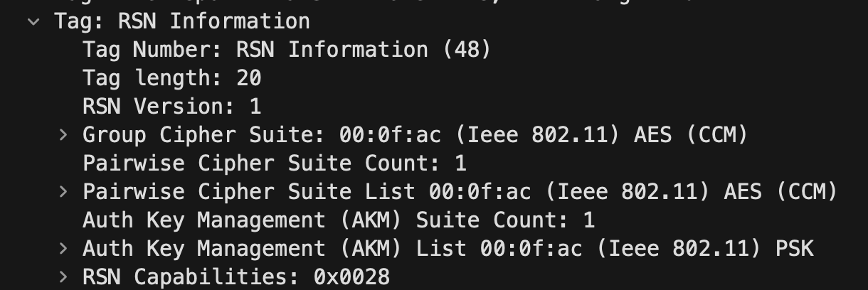868x290 pixels.
Task: Click the Group Cipher Suite AES (CCM) text
Action: click(x=691, y=135)
